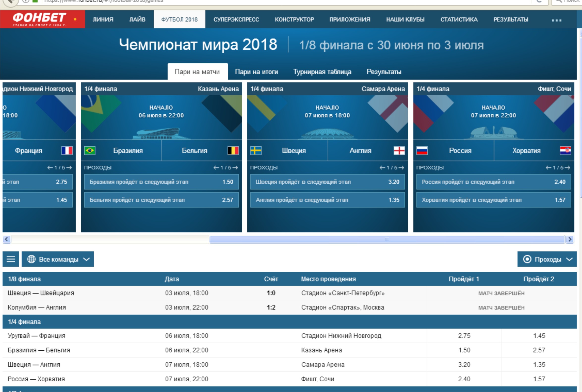Click right scroll arrow of match carousel
The height and width of the screenshot is (392, 582).
(570, 239)
